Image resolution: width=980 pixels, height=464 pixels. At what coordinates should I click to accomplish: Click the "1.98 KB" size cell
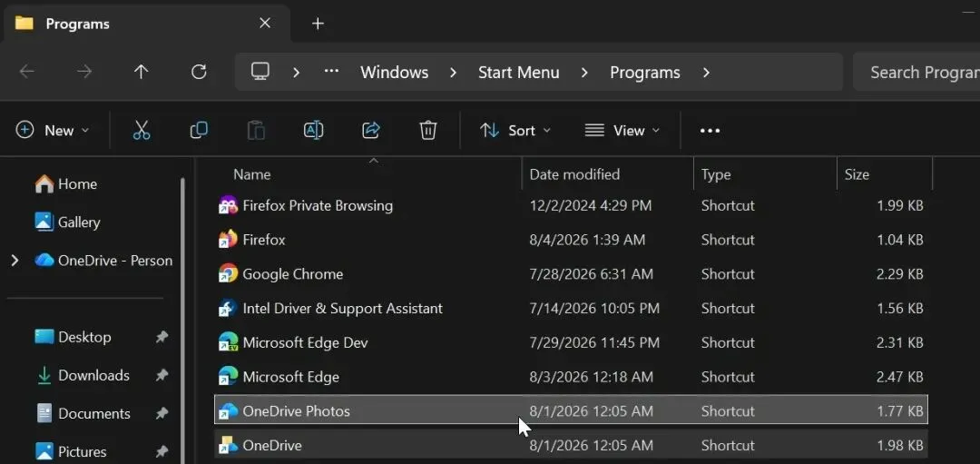900,445
